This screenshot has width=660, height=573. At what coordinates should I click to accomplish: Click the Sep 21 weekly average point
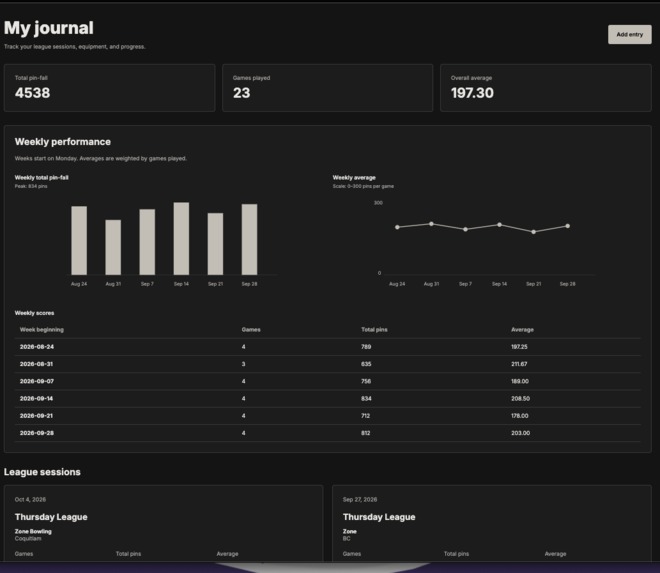(534, 232)
